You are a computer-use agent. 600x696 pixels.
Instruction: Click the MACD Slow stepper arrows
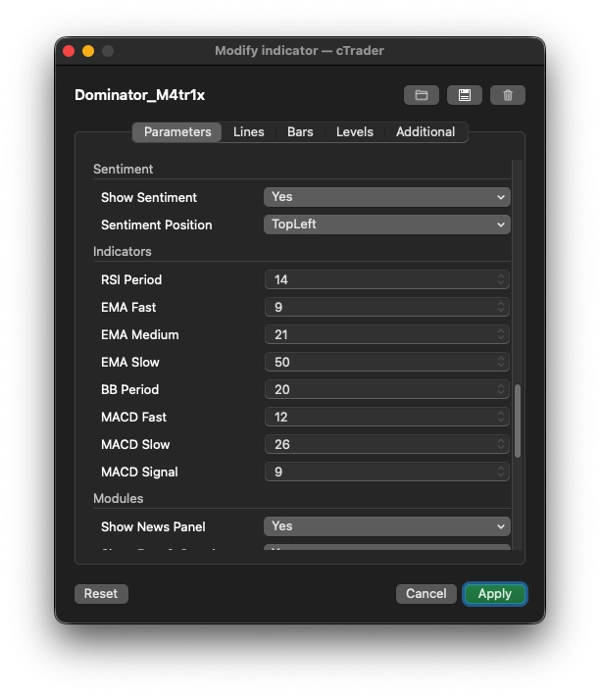tap(501, 444)
